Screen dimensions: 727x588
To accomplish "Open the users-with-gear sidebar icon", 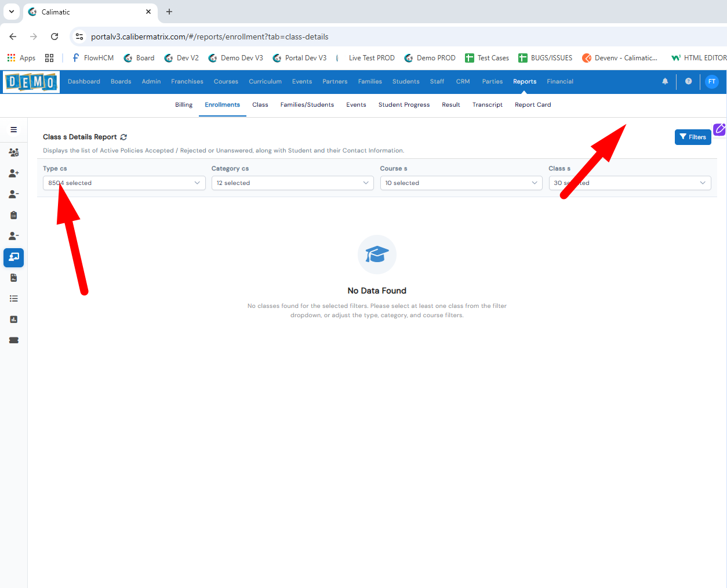I will pyautogui.click(x=13, y=153).
